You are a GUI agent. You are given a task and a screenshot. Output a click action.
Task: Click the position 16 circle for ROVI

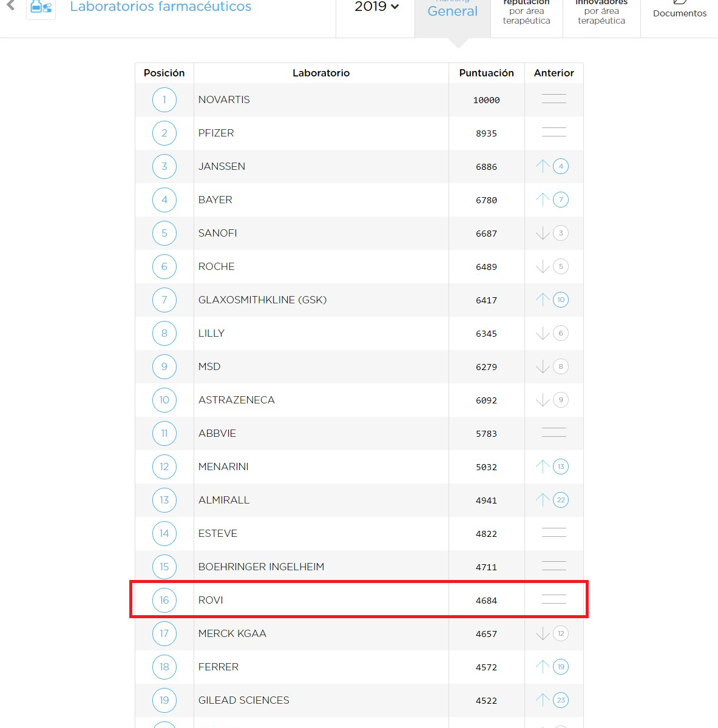[164, 601]
